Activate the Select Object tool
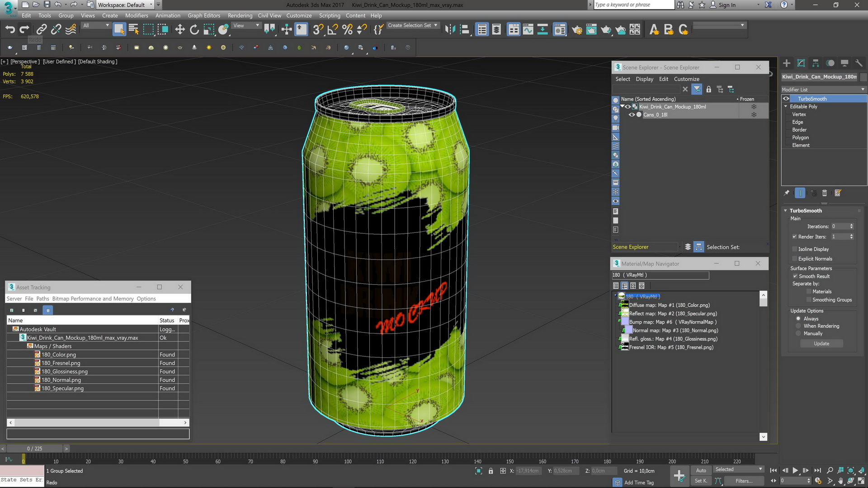The height and width of the screenshot is (488, 868). point(119,30)
